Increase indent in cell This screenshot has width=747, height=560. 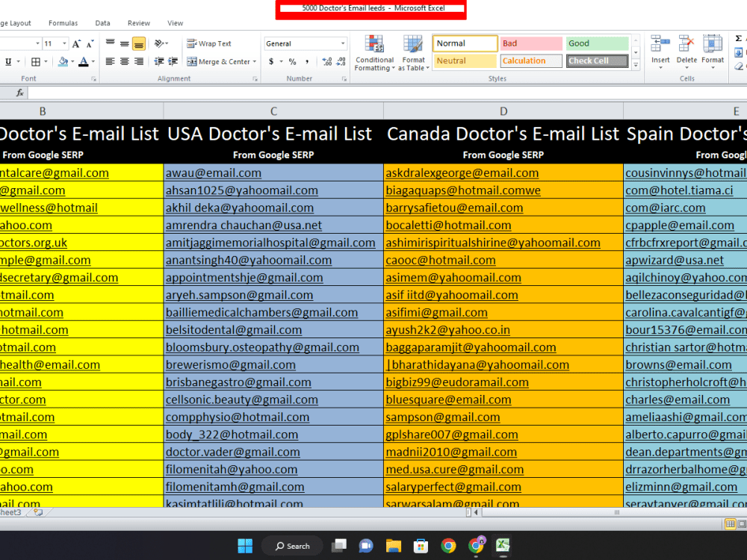[173, 61]
